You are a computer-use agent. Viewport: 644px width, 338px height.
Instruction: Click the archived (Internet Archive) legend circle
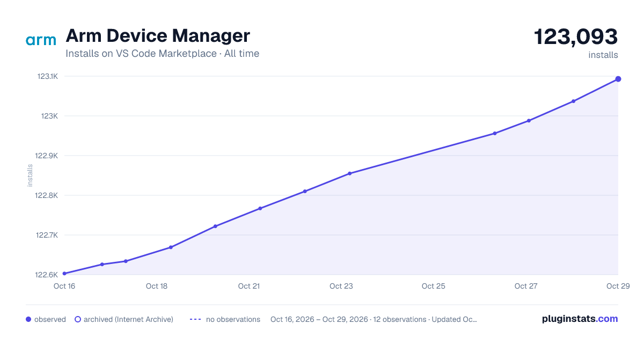click(78, 319)
